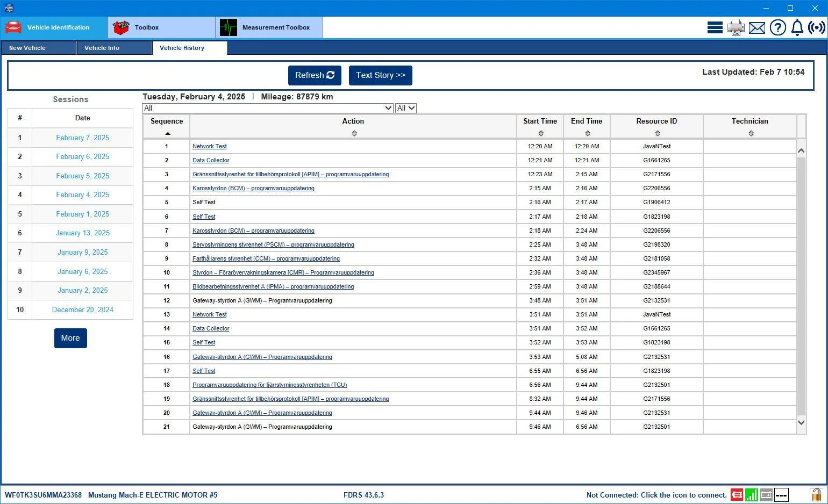Image resolution: width=828 pixels, height=504 pixels.
Task: Click the red vehicle connection icon
Action: tap(737, 494)
